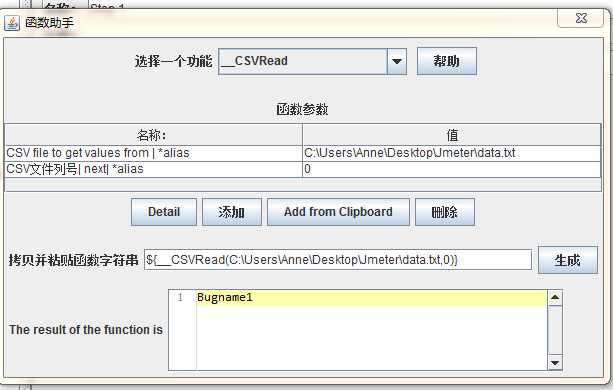Click the Add from Clipboard button
The image size is (613, 390).
pyautogui.click(x=338, y=212)
